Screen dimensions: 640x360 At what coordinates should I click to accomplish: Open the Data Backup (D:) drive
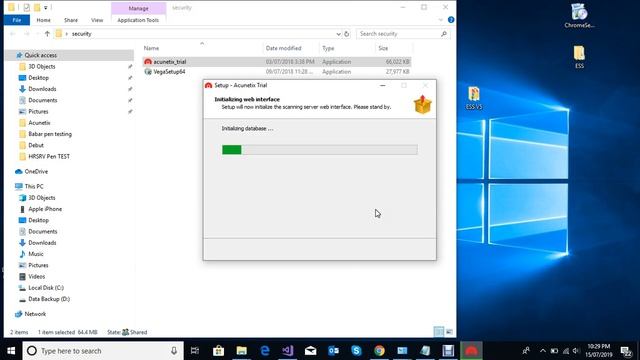tap(49, 299)
